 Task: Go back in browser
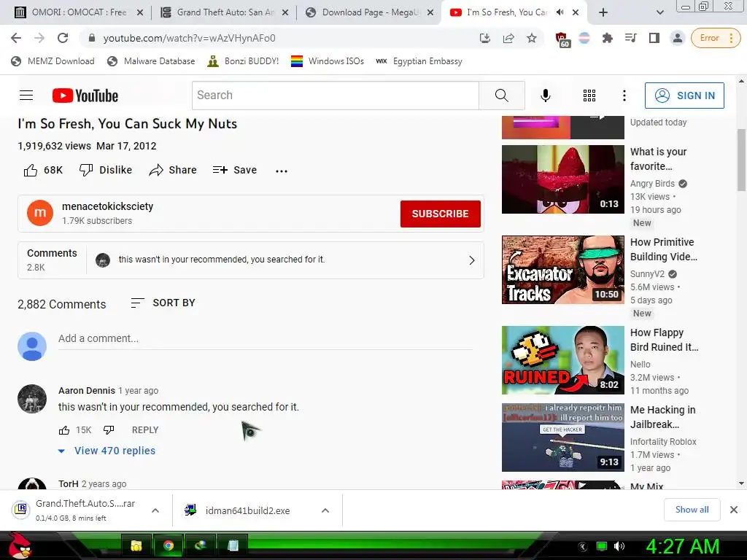16,38
